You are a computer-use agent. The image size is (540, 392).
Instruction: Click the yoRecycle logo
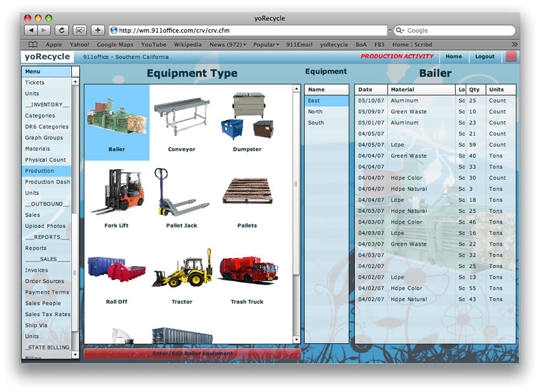tap(47, 57)
